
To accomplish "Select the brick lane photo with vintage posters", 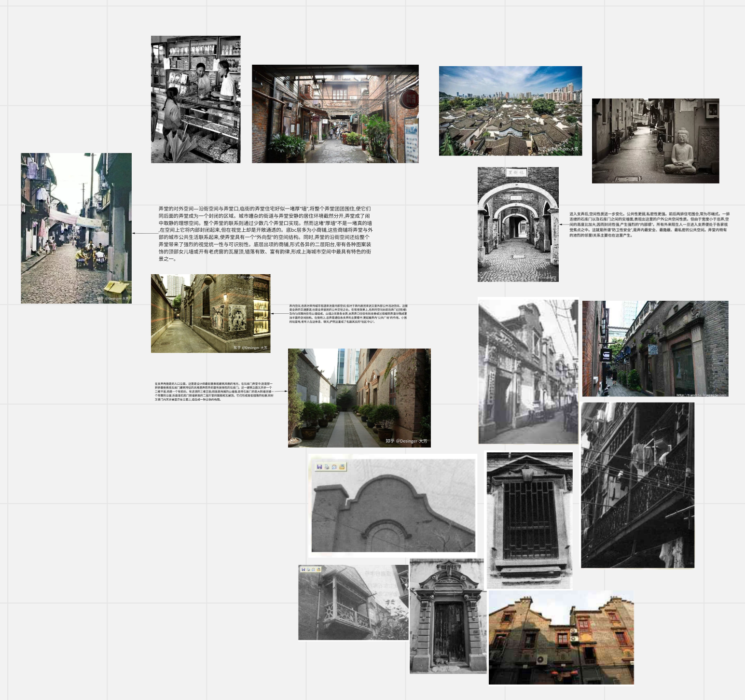I will coord(211,313).
